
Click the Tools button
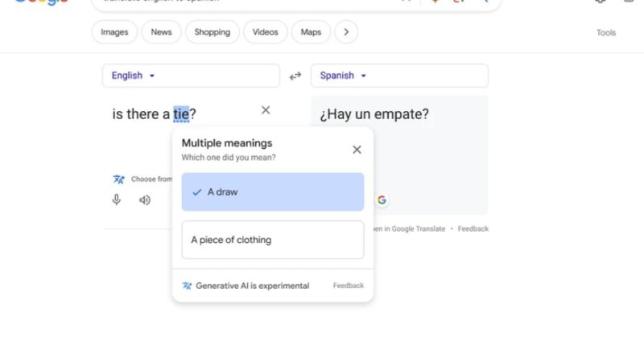(605, 33)
